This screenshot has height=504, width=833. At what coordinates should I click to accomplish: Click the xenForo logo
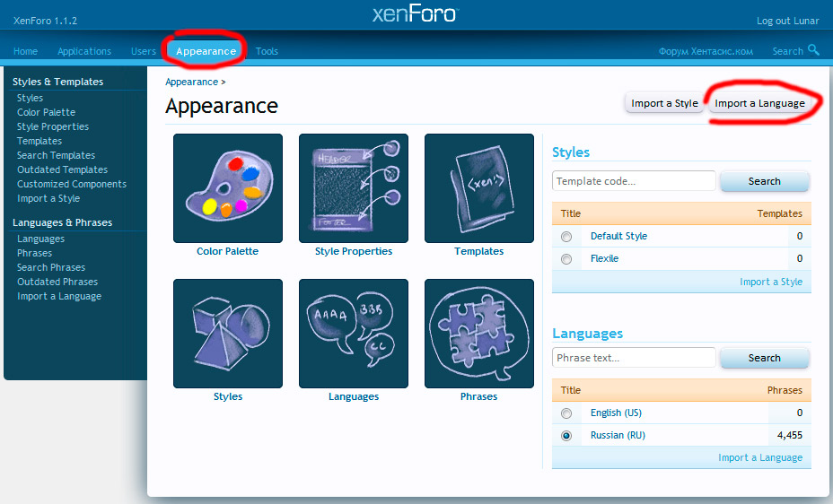point(416,13)
